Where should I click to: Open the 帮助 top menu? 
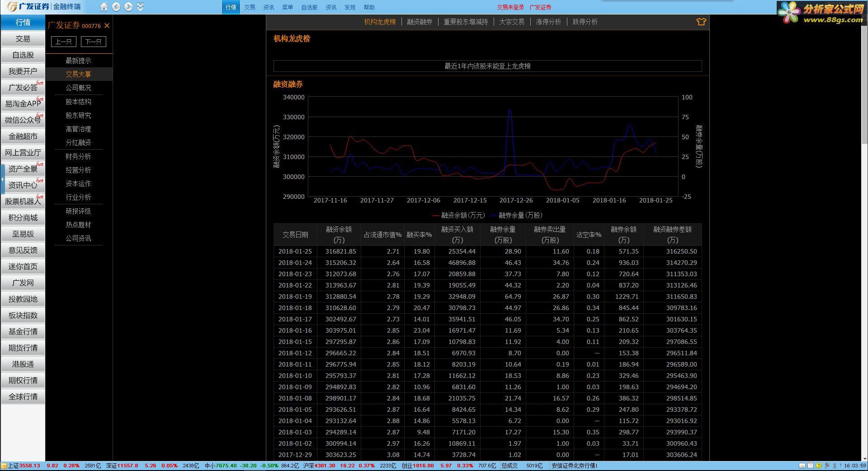[x=369, y=7]
